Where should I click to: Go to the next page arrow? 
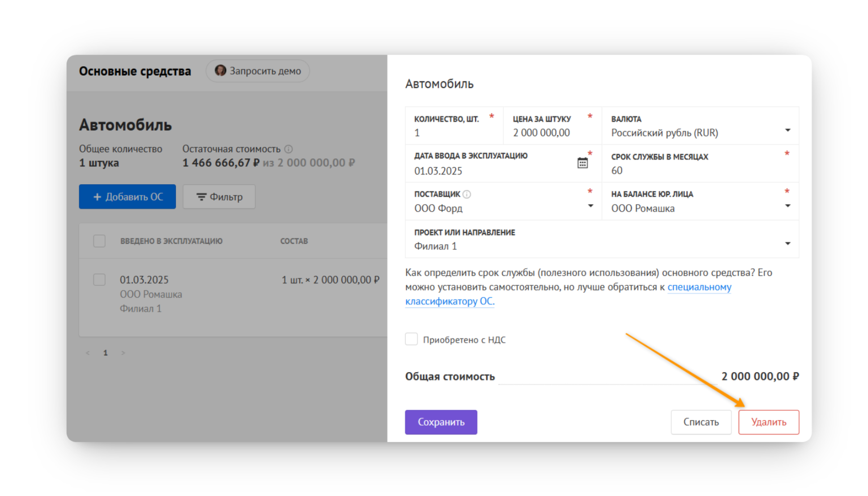point(123,353)
